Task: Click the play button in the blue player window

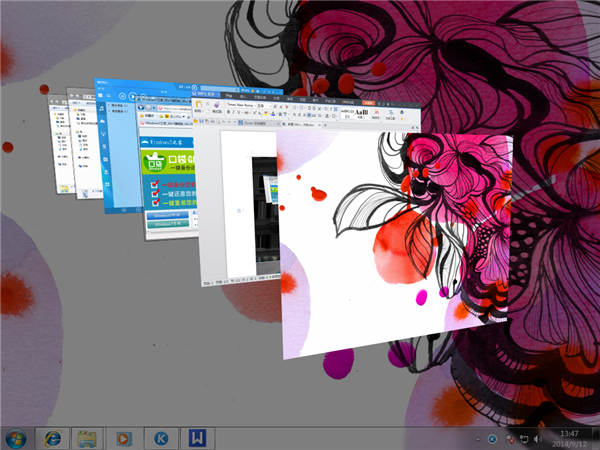Action: [x=132, y=98]
